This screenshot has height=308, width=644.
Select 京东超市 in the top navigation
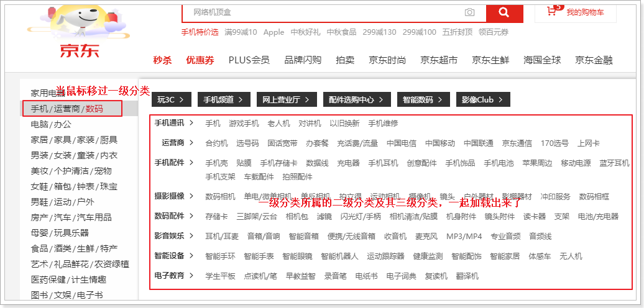(x=438, y=60)
